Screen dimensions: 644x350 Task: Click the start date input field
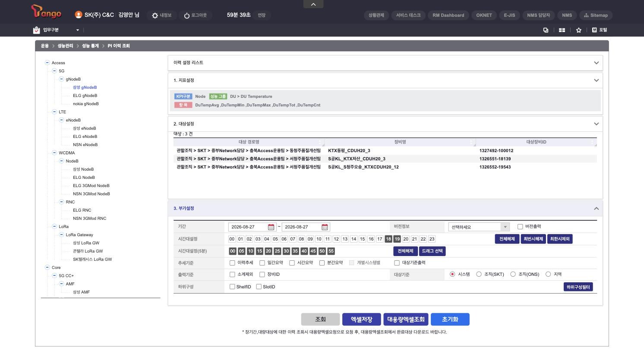(249, 227)
